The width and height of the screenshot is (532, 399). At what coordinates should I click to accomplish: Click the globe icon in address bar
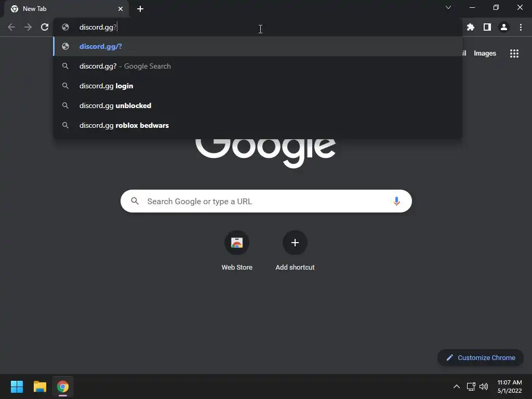click(65, 27)
